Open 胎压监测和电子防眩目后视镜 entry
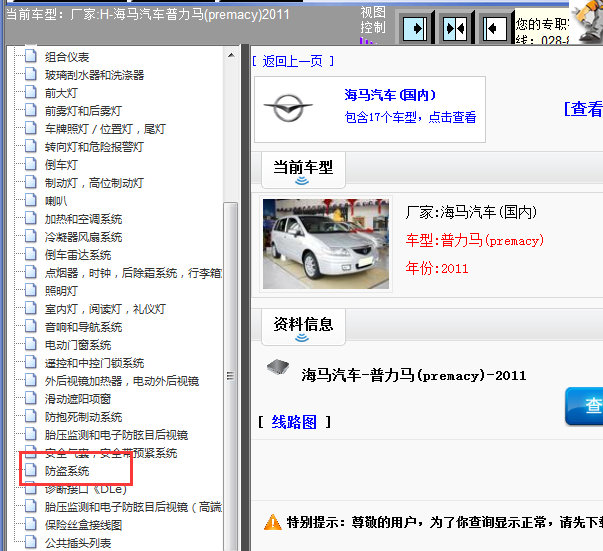 [116, 435]
